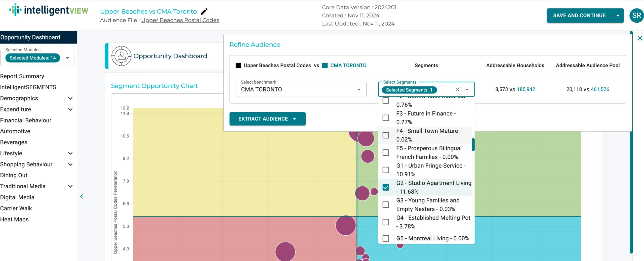This screenshot has height=261, width=644.
Task: Click the Opportunity Dashboard circular icon
Action: click(121, 56)
